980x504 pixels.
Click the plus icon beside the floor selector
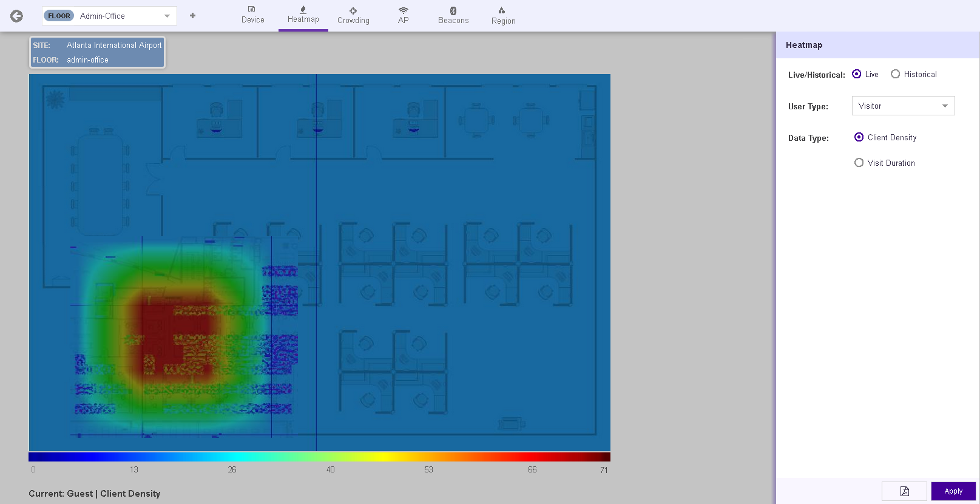point(192,16)
